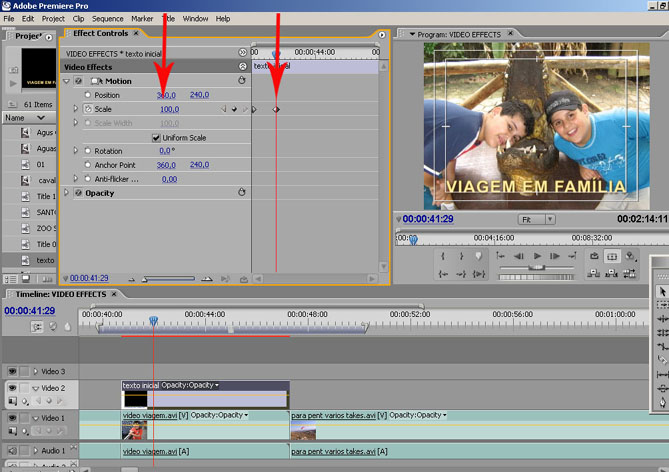The image size is (669, 472).
Task: Click the Step Forward frame button
Action: (555, 256)
